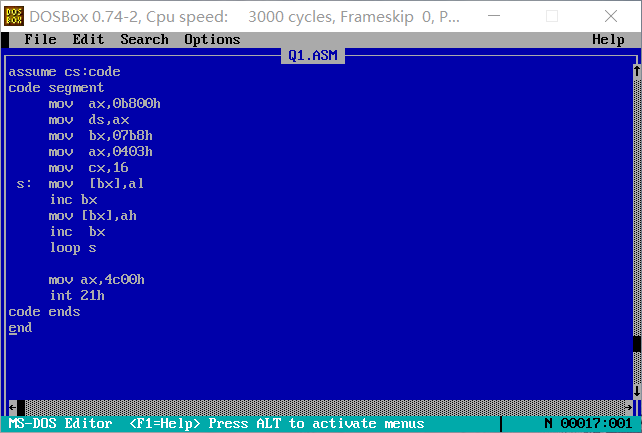Click the Q1.ASM file title
Image resolution: width=642 pixels, height=433 pixels.
tap(313, 55)
